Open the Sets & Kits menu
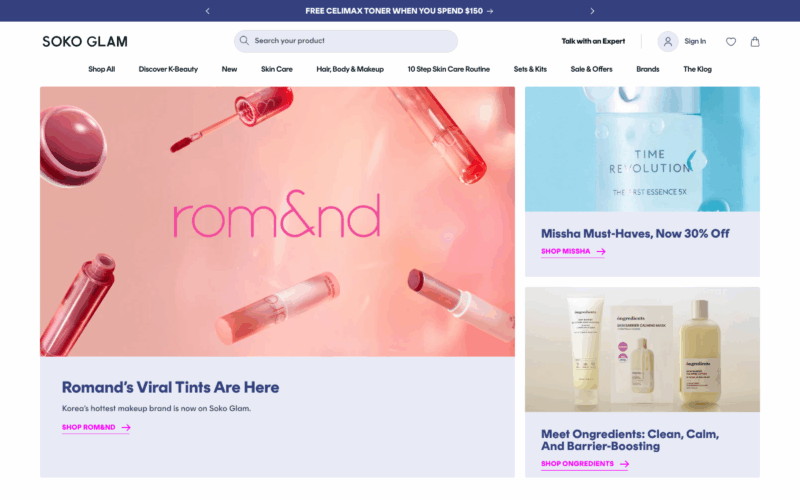The height and width of the screenshot is (500, 800). pyautogui.click(x=530, y=69)
